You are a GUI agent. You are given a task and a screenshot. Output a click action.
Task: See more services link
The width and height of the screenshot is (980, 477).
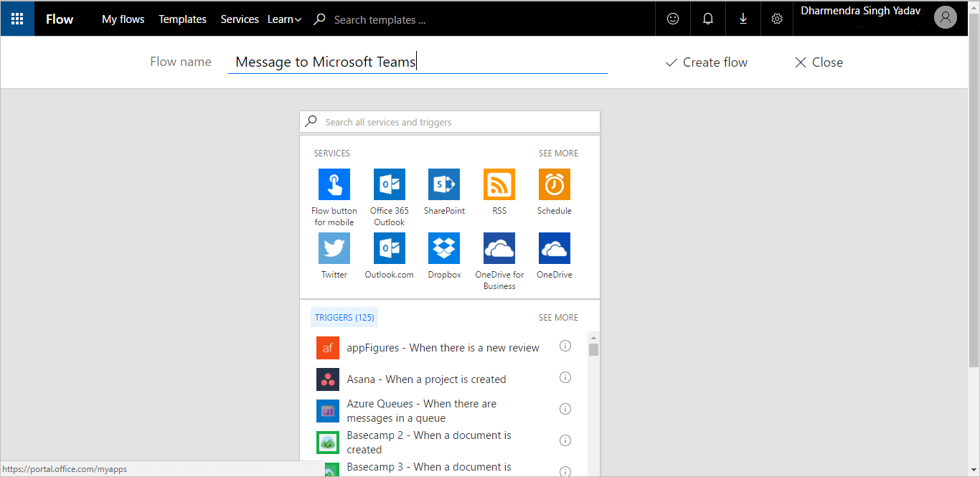(558, 154)
